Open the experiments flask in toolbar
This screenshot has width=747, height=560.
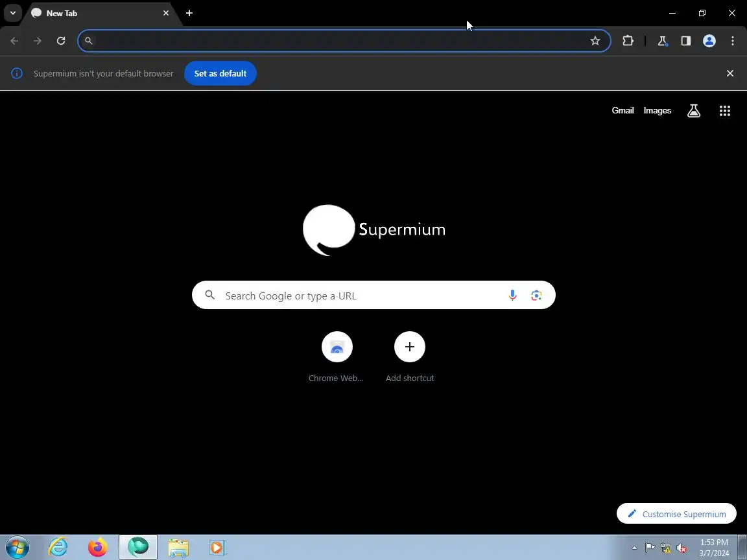tap(662, 41)
